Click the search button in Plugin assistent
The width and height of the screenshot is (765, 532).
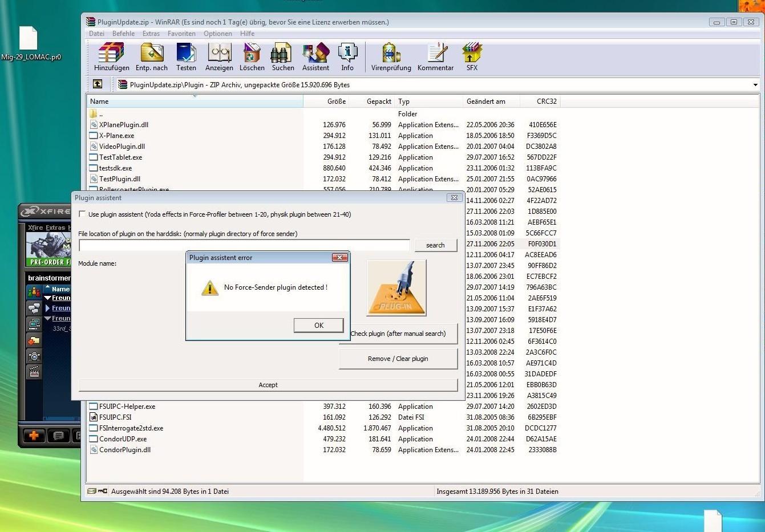(435, 245)
